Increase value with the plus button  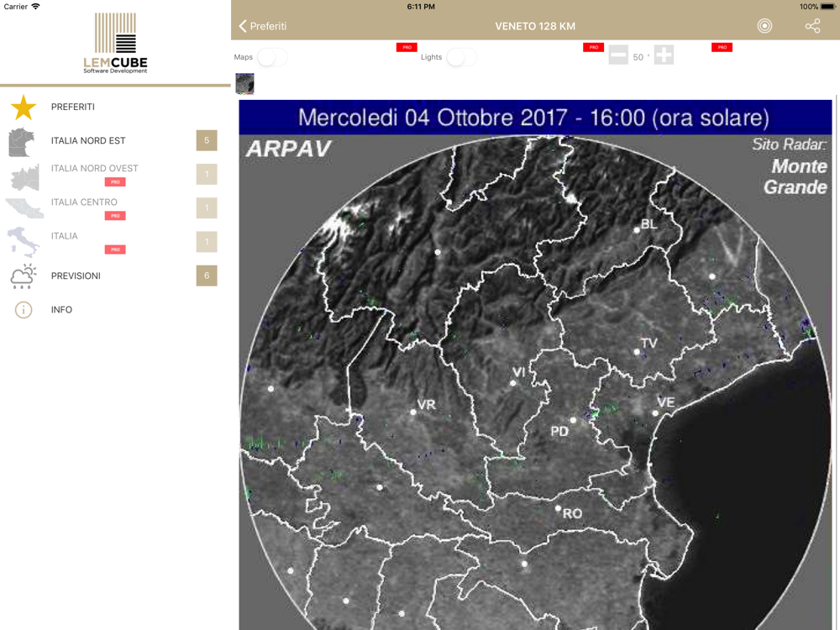pyautogui.click(x=664, y=56)
